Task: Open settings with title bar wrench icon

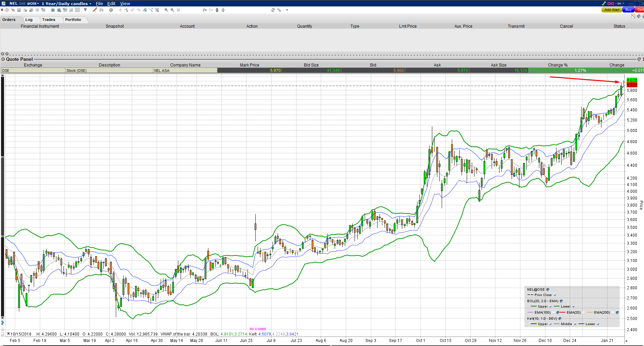Action: [x=604, y=3]
